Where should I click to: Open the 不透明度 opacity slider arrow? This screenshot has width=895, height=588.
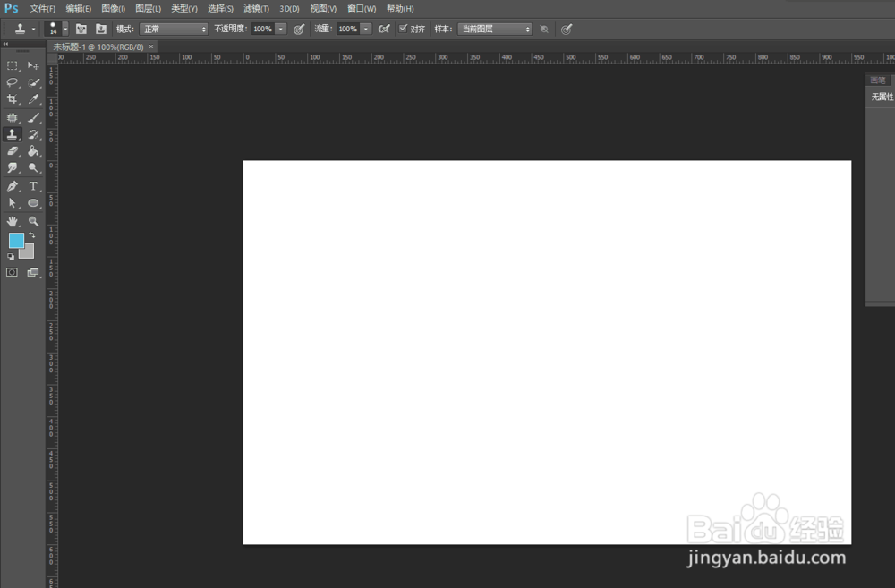coord(281,30)
